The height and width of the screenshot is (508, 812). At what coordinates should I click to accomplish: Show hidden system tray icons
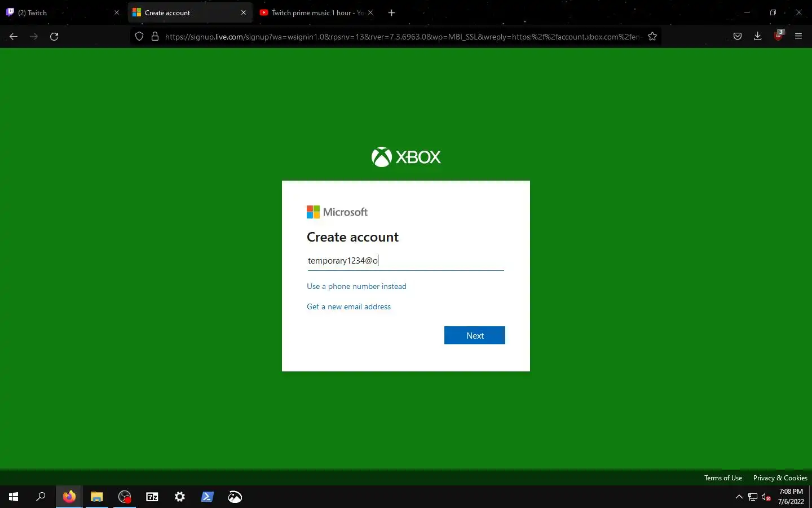pyautogui.click(x=739, y=497)
